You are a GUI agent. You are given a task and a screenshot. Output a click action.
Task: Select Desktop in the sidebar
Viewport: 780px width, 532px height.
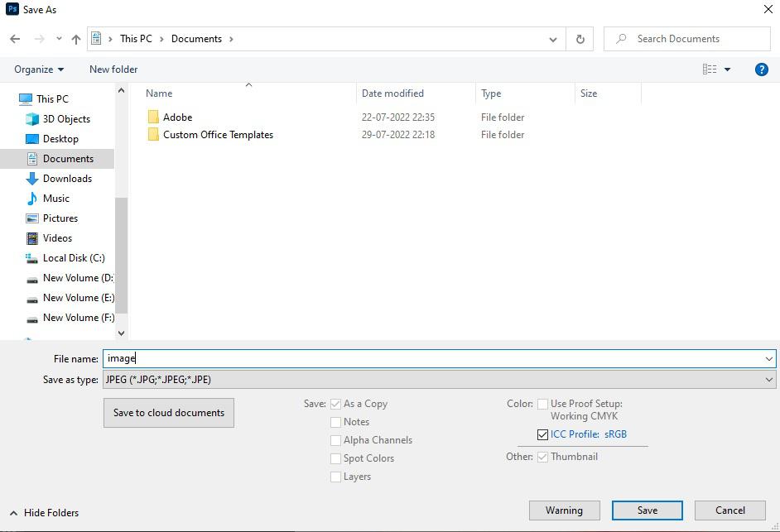pos(51,139)
